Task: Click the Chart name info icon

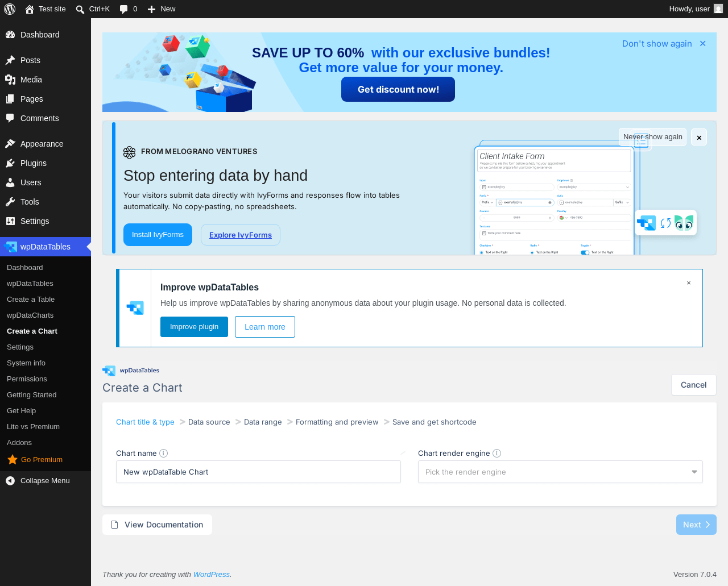Action: pyautogui.click(x=164, y=453)
